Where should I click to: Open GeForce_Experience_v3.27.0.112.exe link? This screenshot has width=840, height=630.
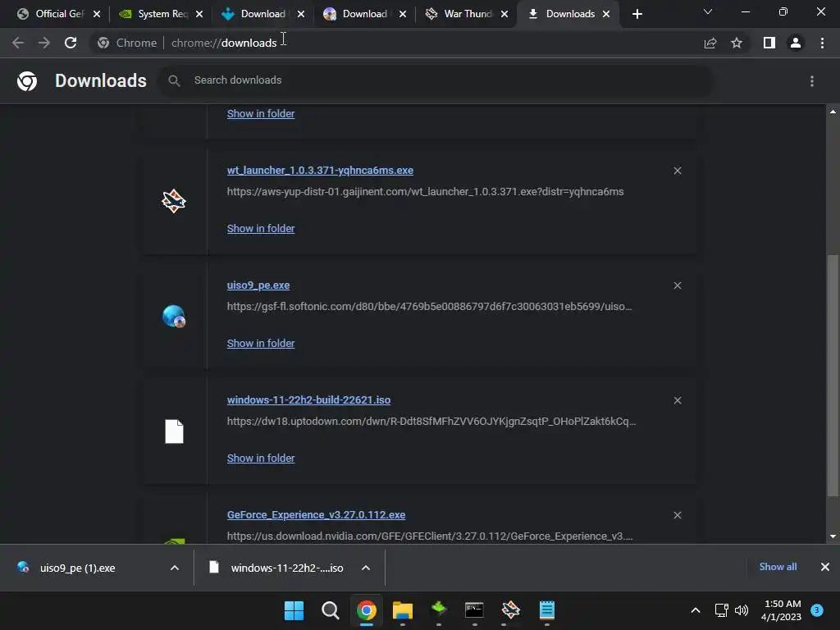click(x=316, y=515)
